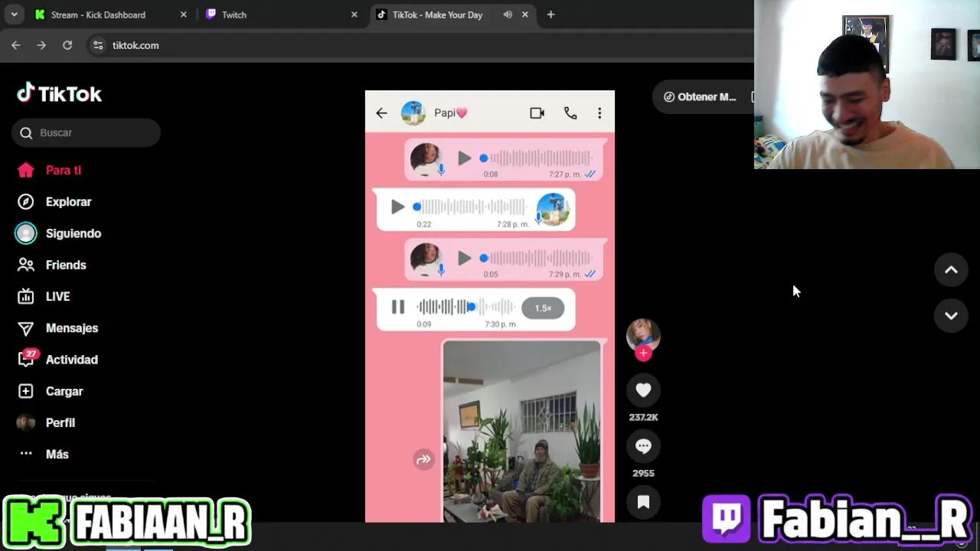This screenshot has height=551, width=980.
Task: Click the Friends people icon
Action: click(x=26, y=265)
